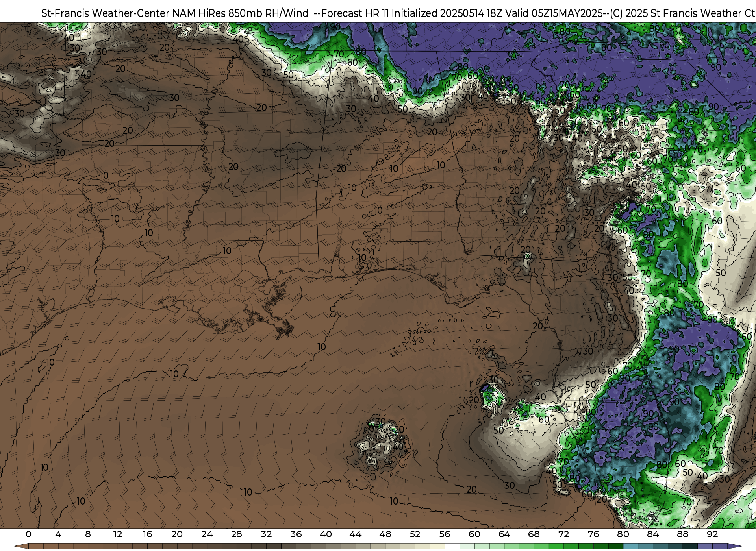The height and width of the screenshot is (551, 756).
Task: Select the white colorbar segment below 56
Action: 452,546
